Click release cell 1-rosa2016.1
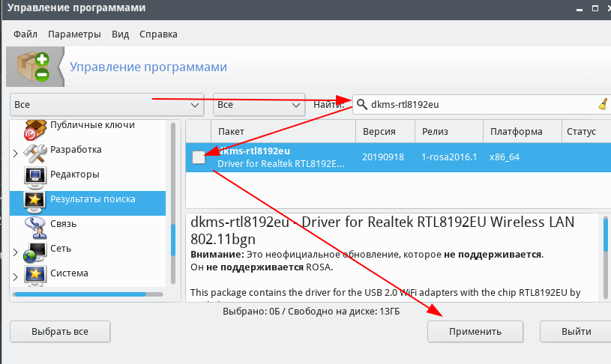The height and width of the screenshot is (364, 611). tap(449, 157)
